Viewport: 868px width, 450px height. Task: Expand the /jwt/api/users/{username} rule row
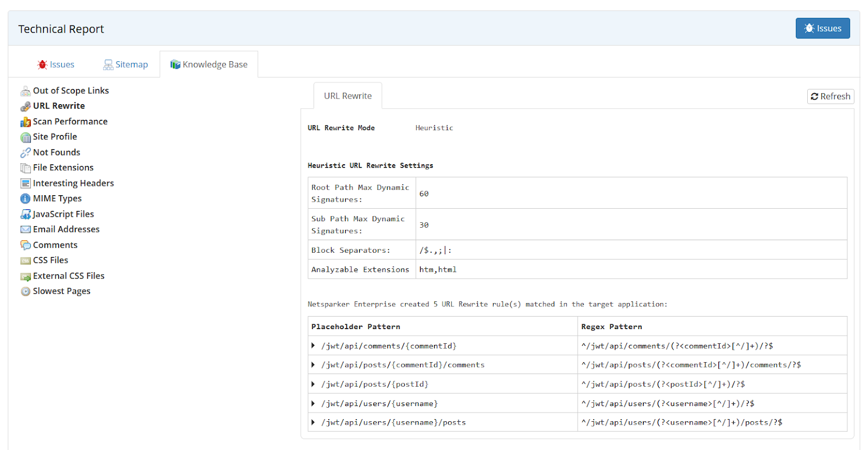313,404
